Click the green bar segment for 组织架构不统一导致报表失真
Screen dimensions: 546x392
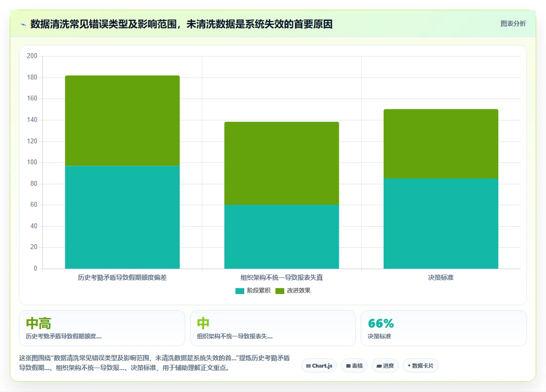click(281, 163)
